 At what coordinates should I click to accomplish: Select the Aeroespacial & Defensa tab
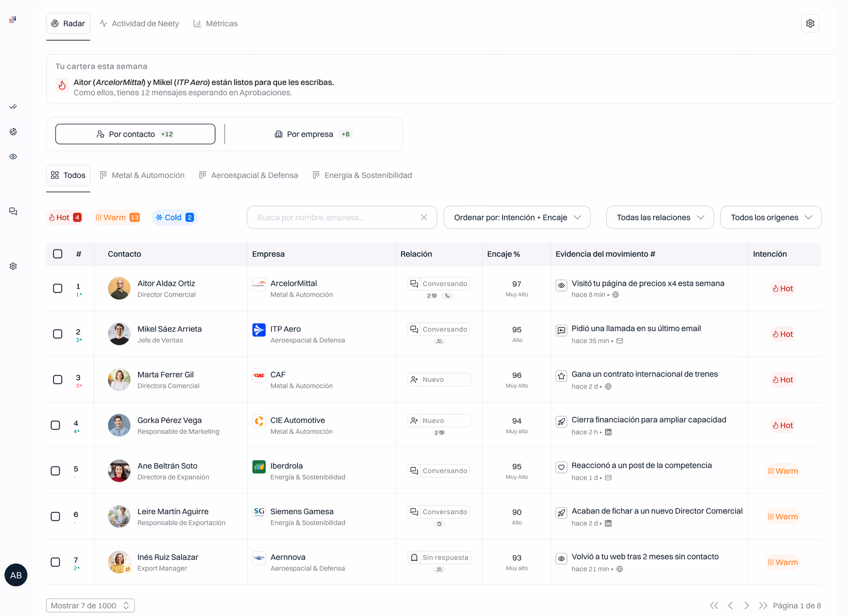pos(249,175)
